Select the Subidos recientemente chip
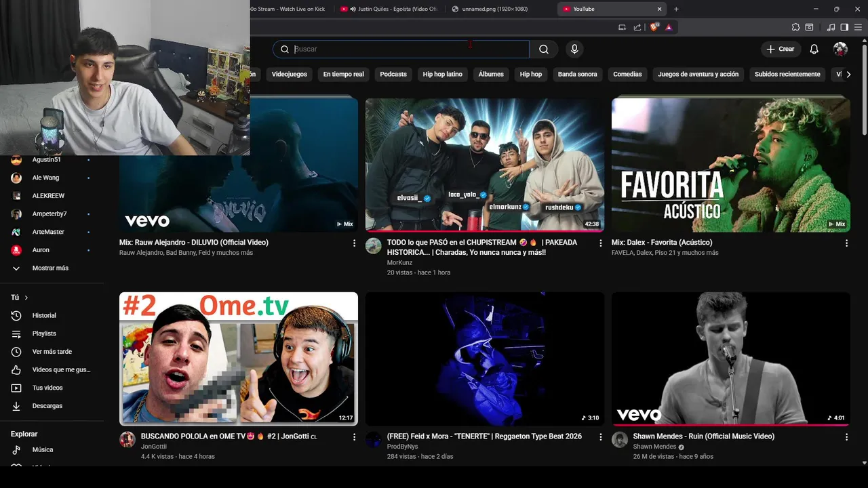 (x=787, y=74)
